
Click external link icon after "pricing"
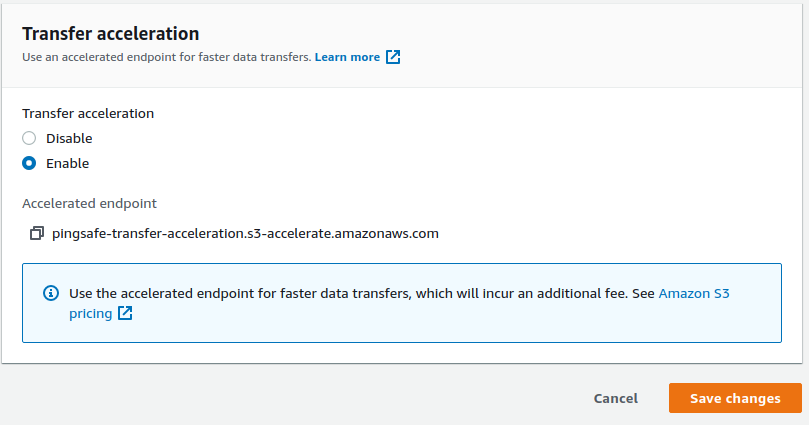click(x=125, y=313)
